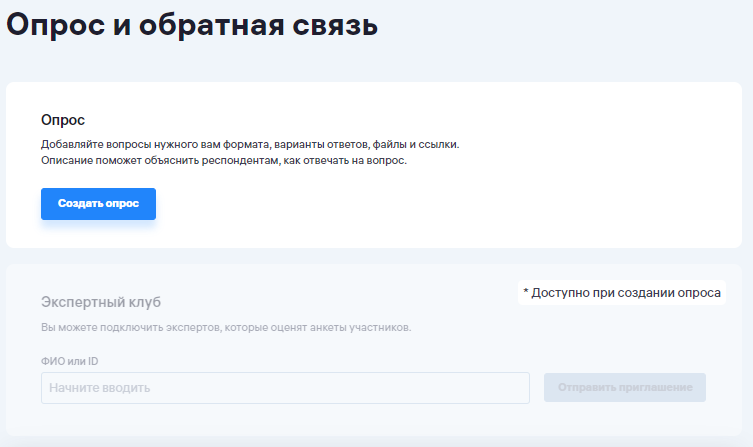
Task: Click the Отправить приглашение button
Action: 625,387
